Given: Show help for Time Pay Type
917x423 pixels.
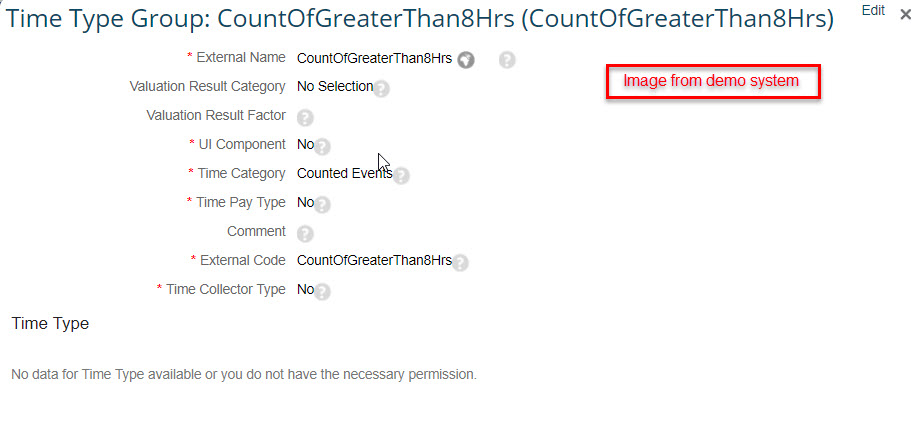Looking at the screenshot, I should [322, 205].
